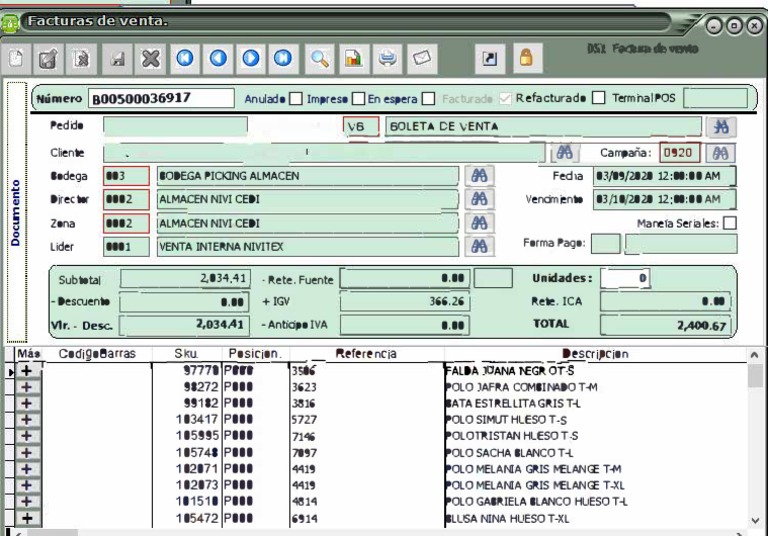Expand row POLO SIMUT HUESO with plus
The image size is (768, 536).
point(27,420)
